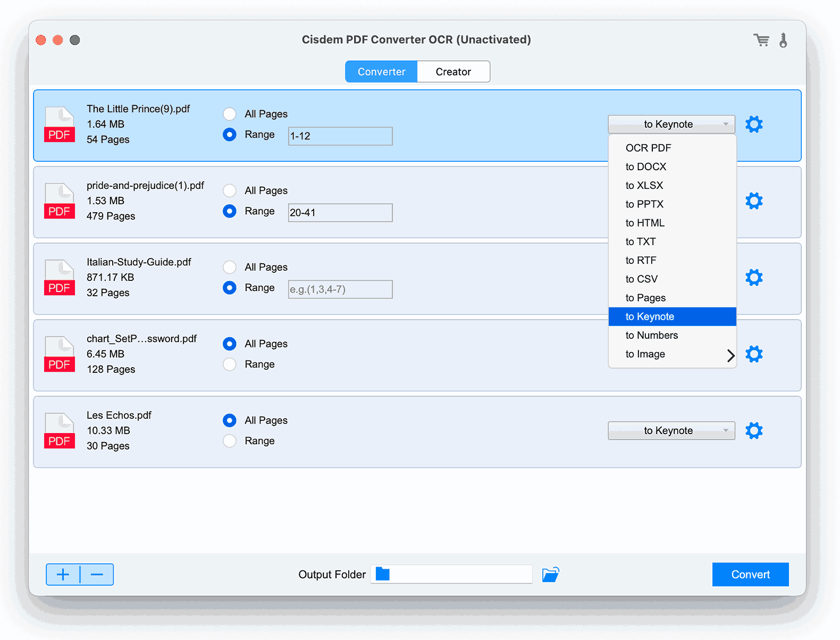Choose to RTF output format
Image resolution: width=840 pixels, height=640 pixels.
pyautogui.click(x=673, y=260)
